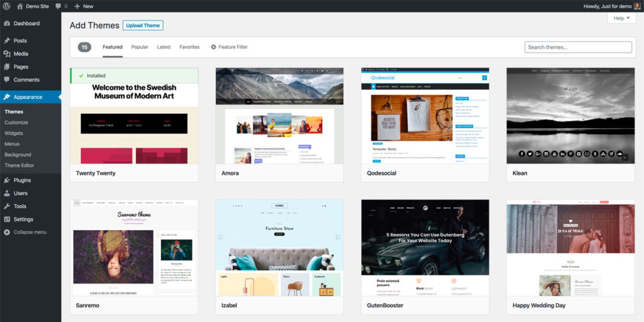Viewport: 644px width, 322px height.
Task: Click the plus New icon in admin bar
Action: coord(77,6)
